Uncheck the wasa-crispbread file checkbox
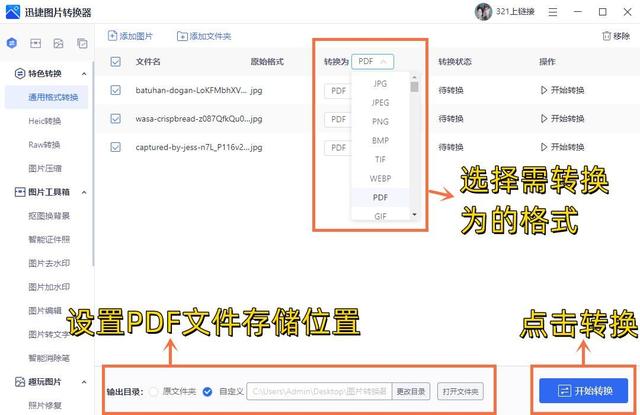The image size is (640, 415). (116, 118)
